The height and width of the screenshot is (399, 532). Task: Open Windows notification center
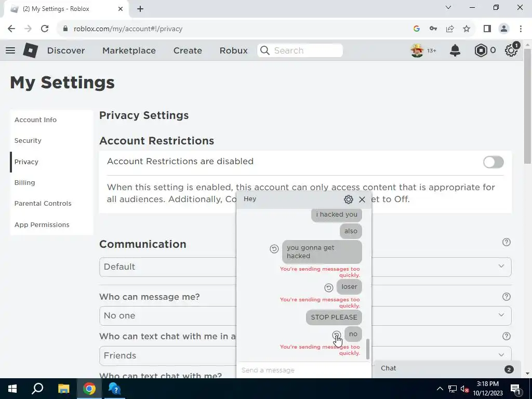click(515, 389)
